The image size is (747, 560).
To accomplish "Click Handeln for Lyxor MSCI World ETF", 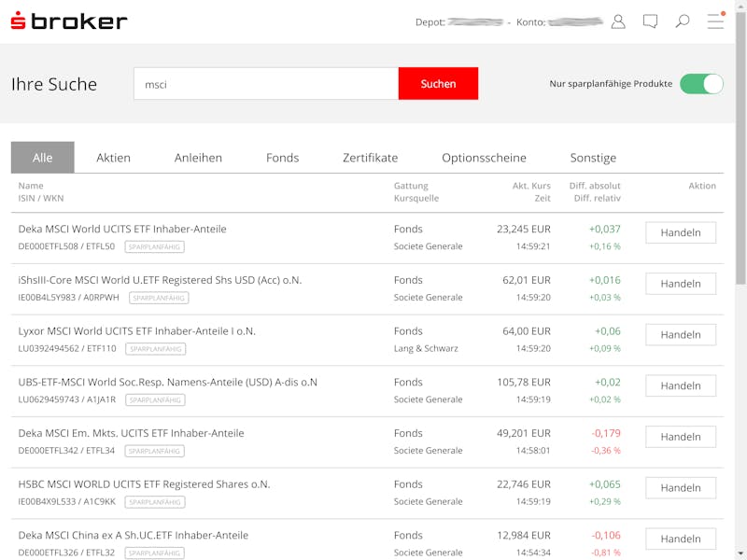I will coord(681,334).
